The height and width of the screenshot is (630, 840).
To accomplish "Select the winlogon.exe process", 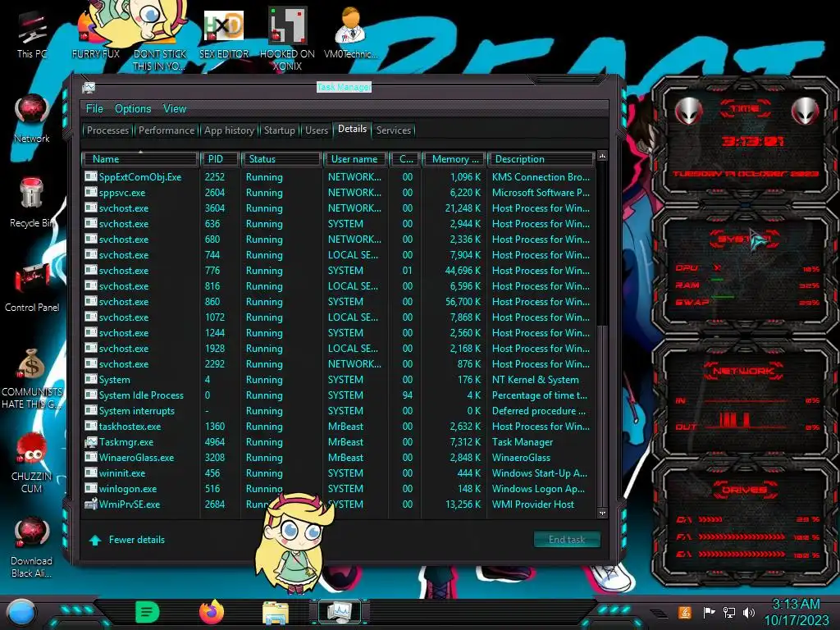I will pos(339,489).
